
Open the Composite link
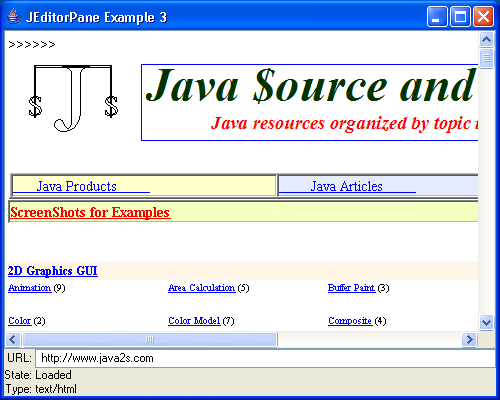(350, 321)
